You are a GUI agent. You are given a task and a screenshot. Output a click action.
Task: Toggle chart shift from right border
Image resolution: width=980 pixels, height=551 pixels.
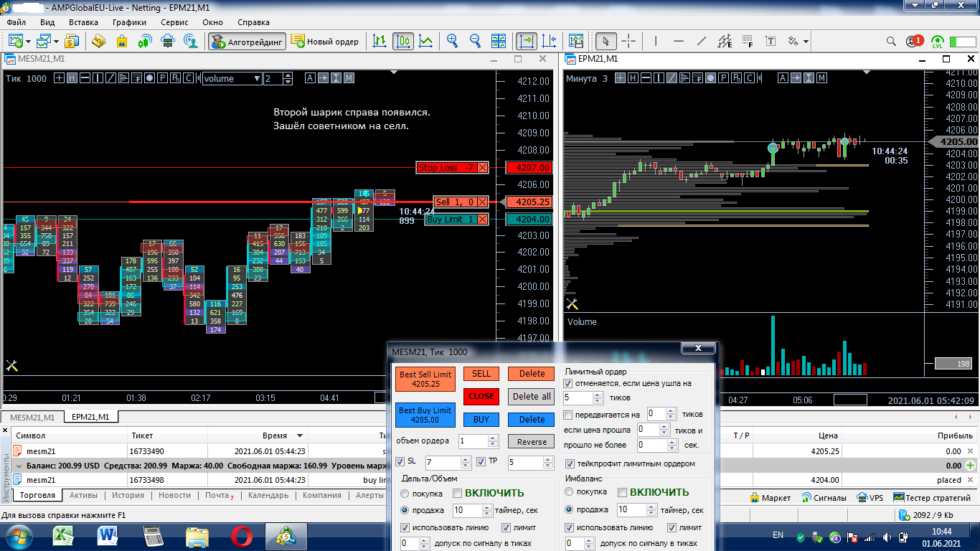(x=550, y=42)
